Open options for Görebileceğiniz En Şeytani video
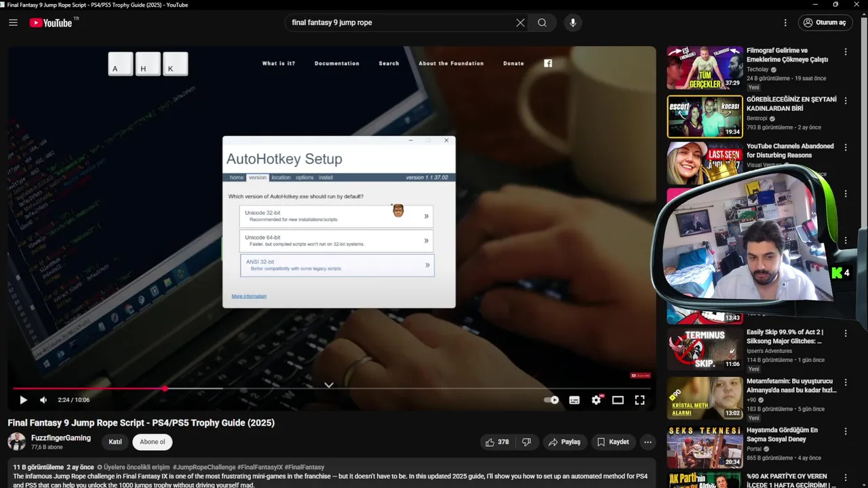 (x=846, y=100)
